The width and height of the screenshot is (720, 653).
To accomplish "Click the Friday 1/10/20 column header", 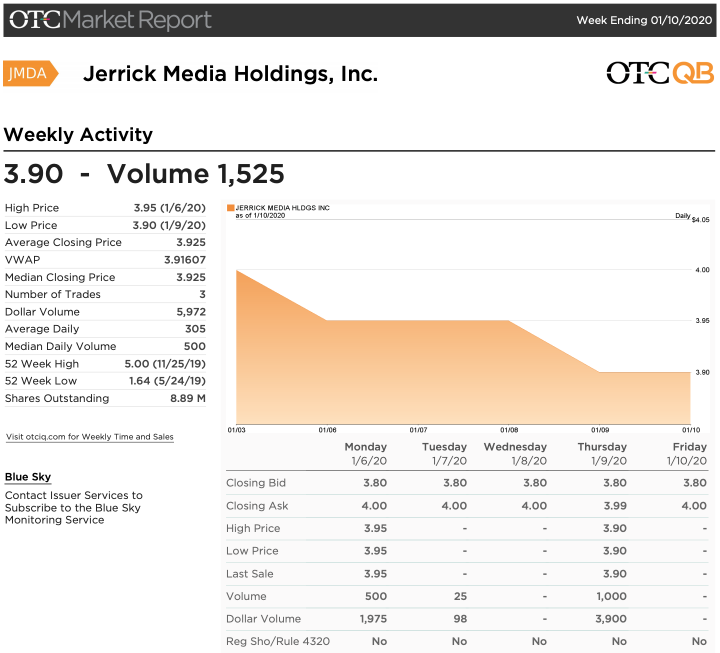I will [686, 454].
